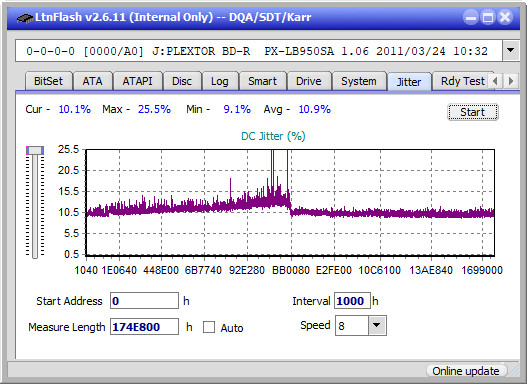Click the Start Address input field
This screenshot has height=384, width=527.
145,301
